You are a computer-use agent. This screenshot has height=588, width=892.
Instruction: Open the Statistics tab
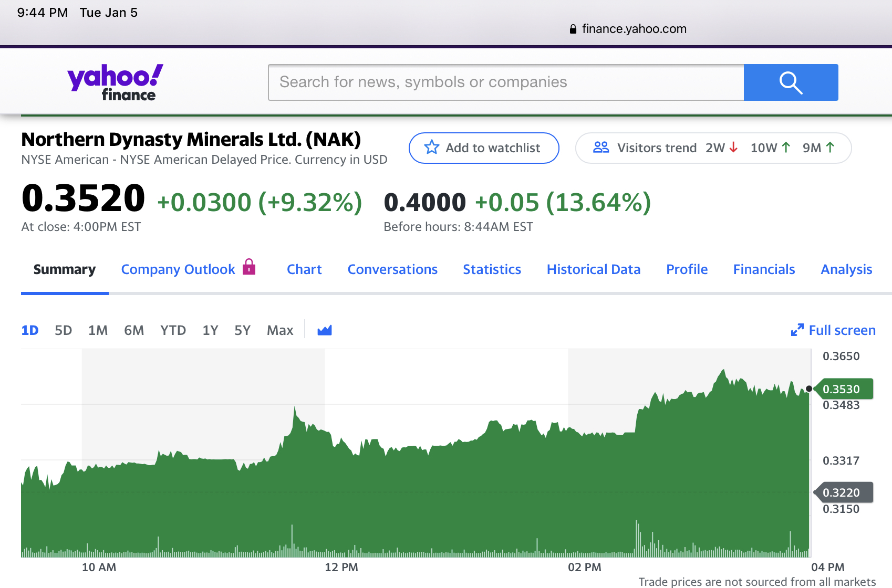pyautogui.click(x=492, y=269)
